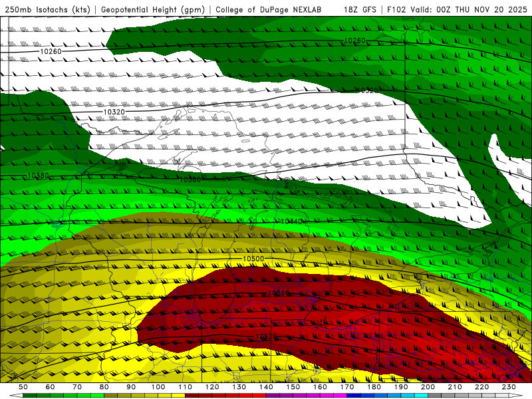The width and height of the screenshot is (532, 399).
Task: Click the 'F102' forecast hour text
Action: [396, 9]
